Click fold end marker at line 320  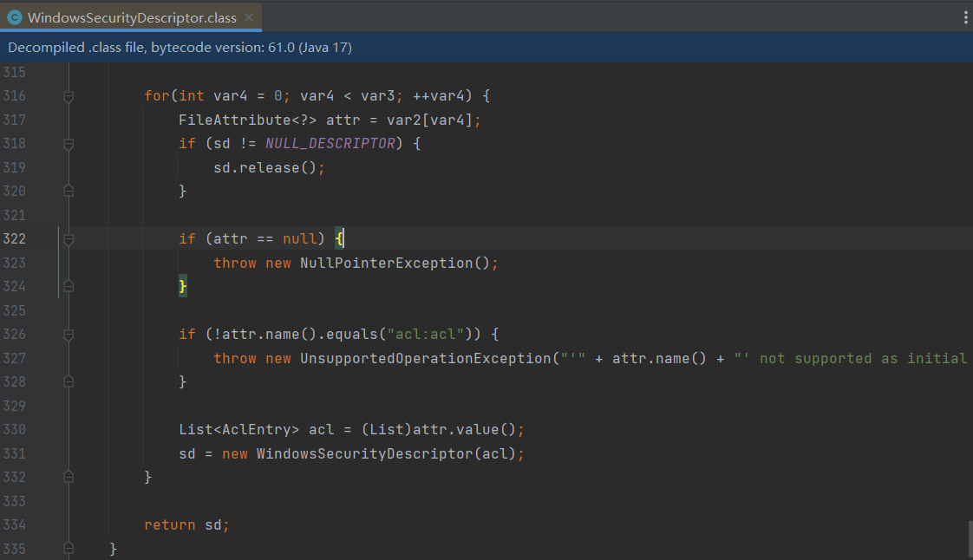tap(69, 191)
